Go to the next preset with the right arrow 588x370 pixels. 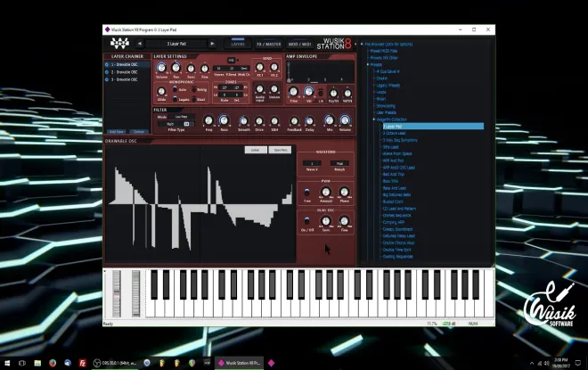click(x=212, y=44)
